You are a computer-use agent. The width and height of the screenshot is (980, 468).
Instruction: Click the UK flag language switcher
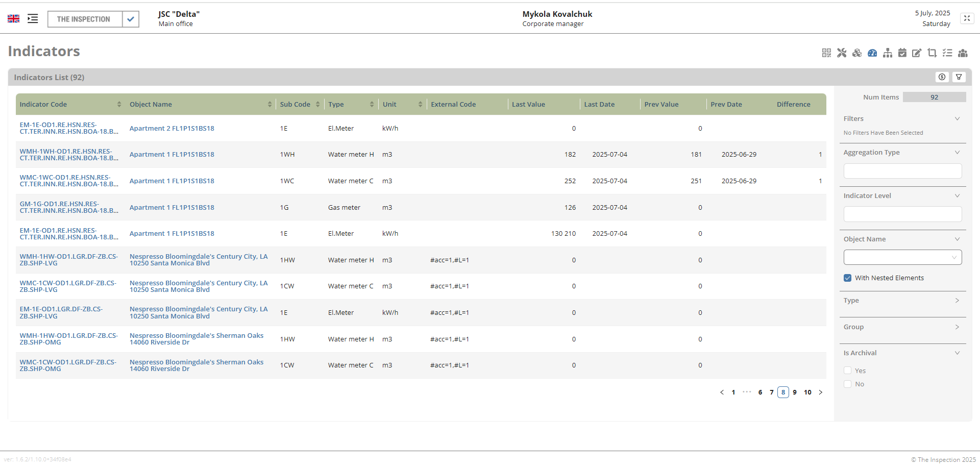coord(14,19)
